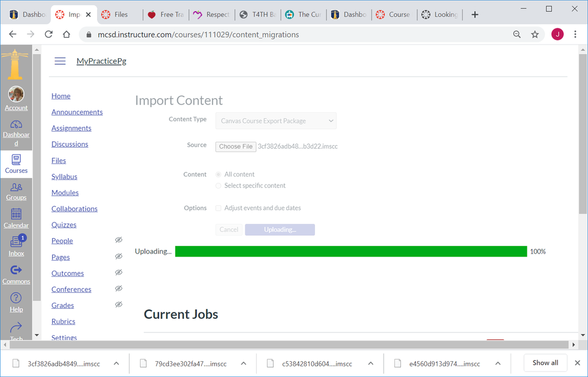
Task: Open the Help question mark icon
Action: pyautogui.click(x=16, y=298)
